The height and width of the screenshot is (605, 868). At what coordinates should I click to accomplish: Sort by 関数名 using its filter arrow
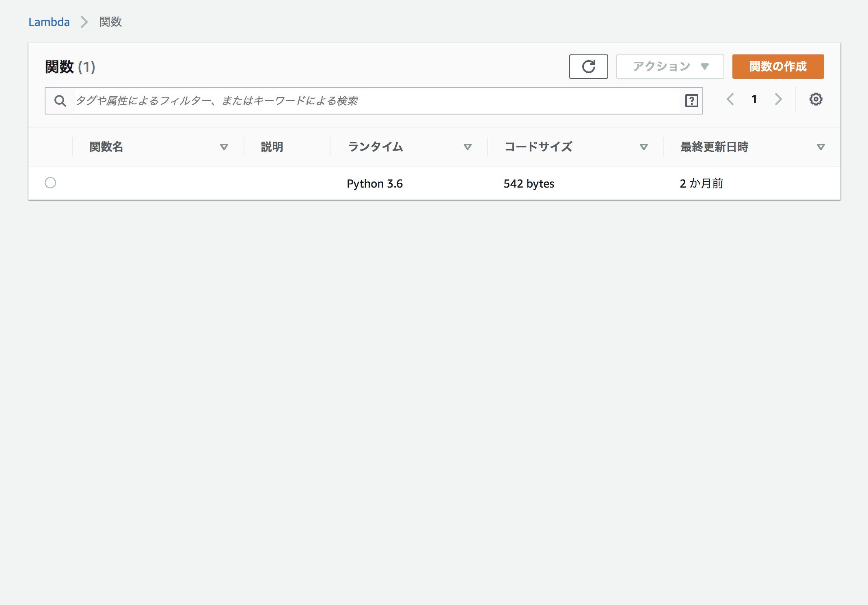(x=224, y=147)
